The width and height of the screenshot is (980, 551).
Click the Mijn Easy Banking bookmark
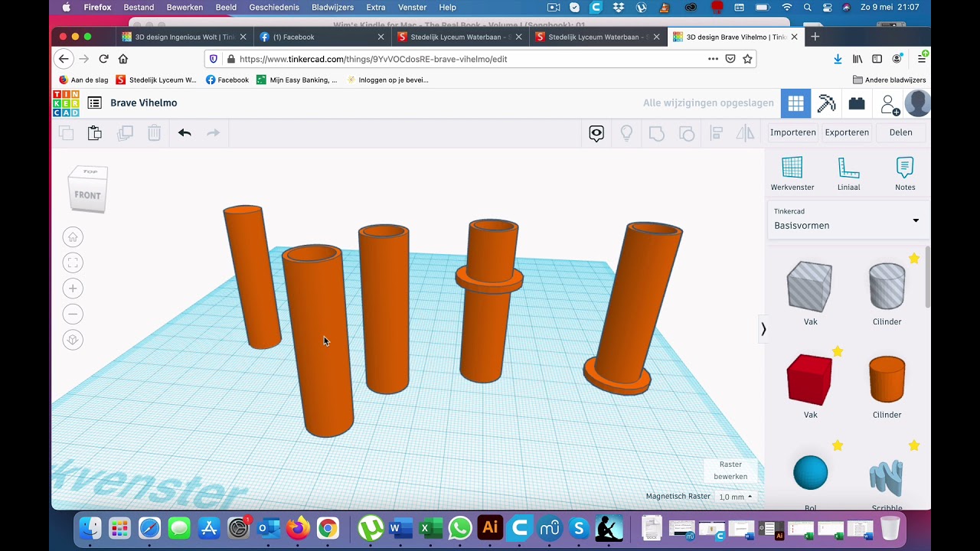click(297, 80)
